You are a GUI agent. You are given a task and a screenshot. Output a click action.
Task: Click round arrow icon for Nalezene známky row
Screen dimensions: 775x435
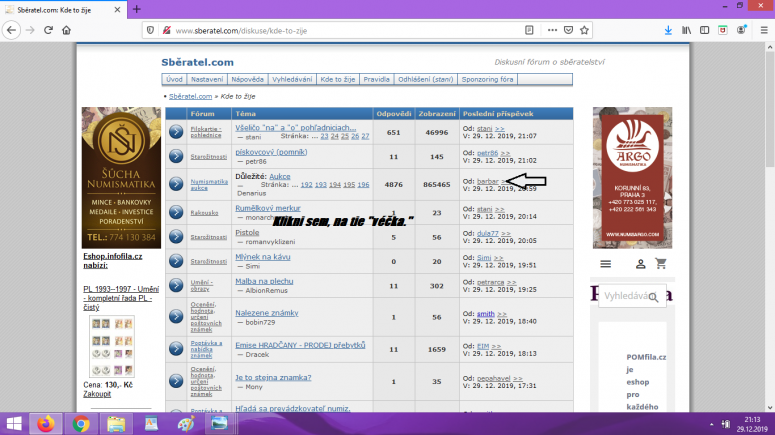point(176,316)
